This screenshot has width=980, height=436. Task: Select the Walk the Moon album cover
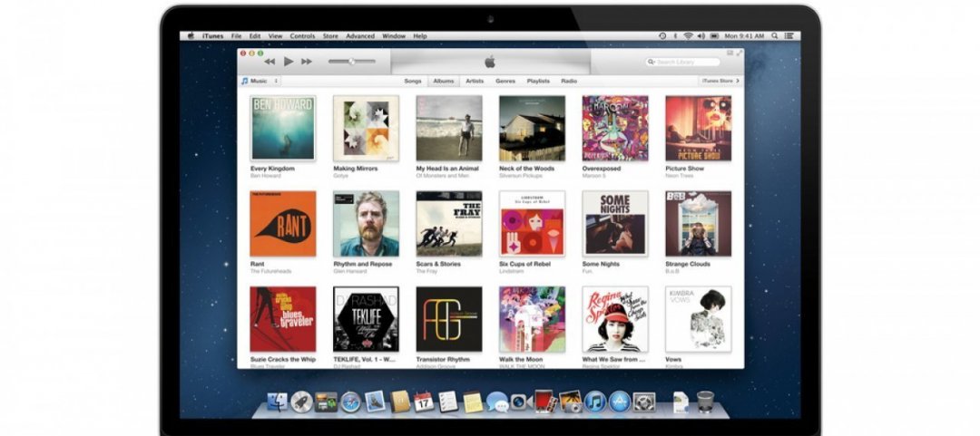533,319
